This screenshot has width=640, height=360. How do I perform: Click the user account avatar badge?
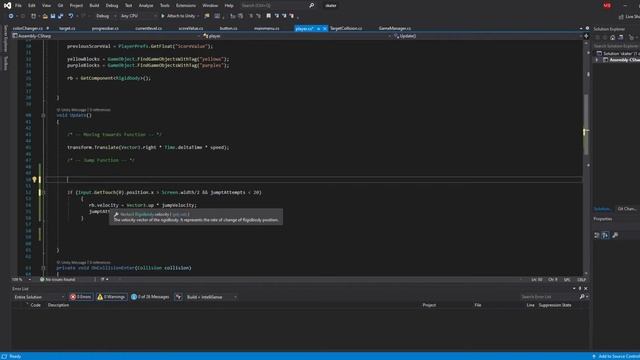(x=607, y=5)
